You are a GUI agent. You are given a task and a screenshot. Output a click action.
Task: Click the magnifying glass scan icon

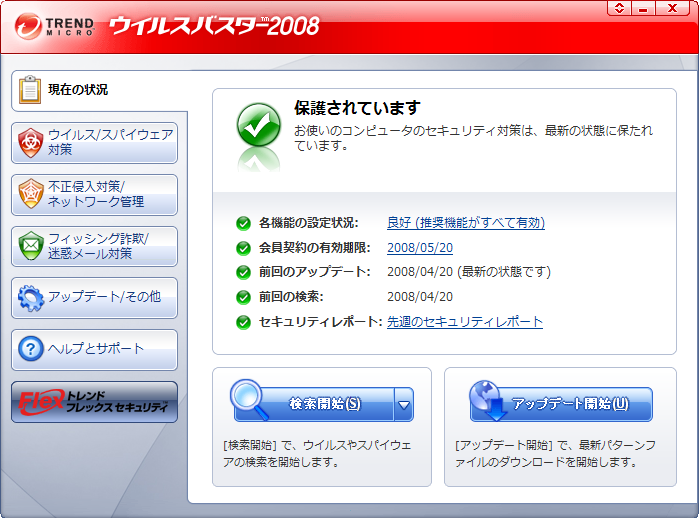(249, 399)
